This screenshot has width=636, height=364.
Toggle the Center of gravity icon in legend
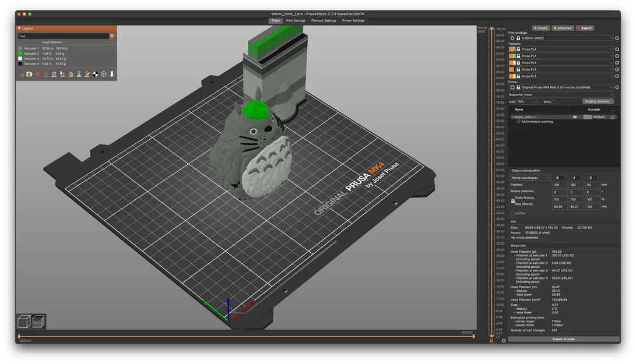point(96,74)
